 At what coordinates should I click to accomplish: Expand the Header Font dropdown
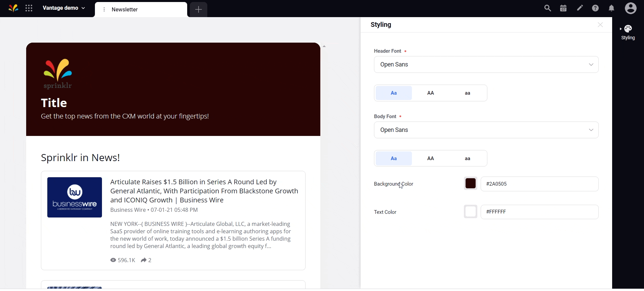pos(486,65)
